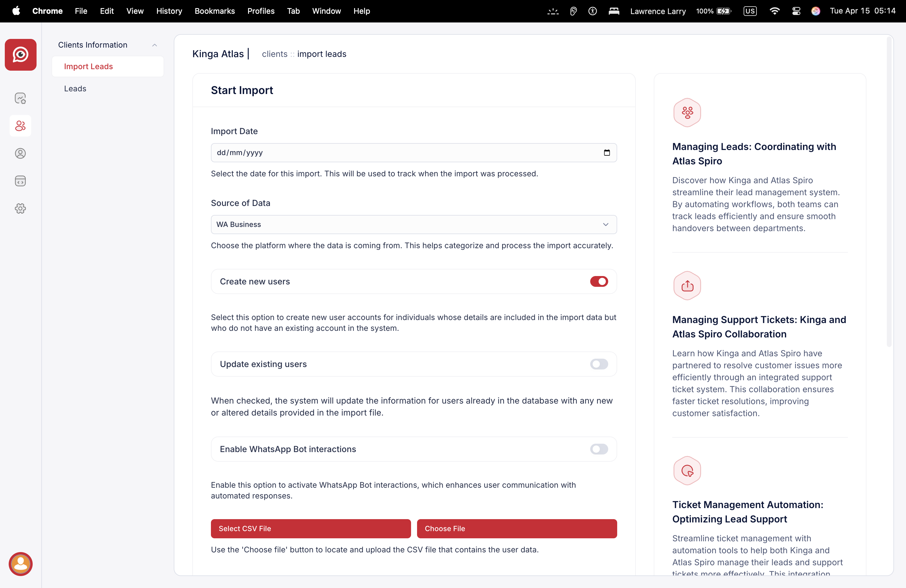
Task: Open the Profiles menu
Action: coord(261,11)
